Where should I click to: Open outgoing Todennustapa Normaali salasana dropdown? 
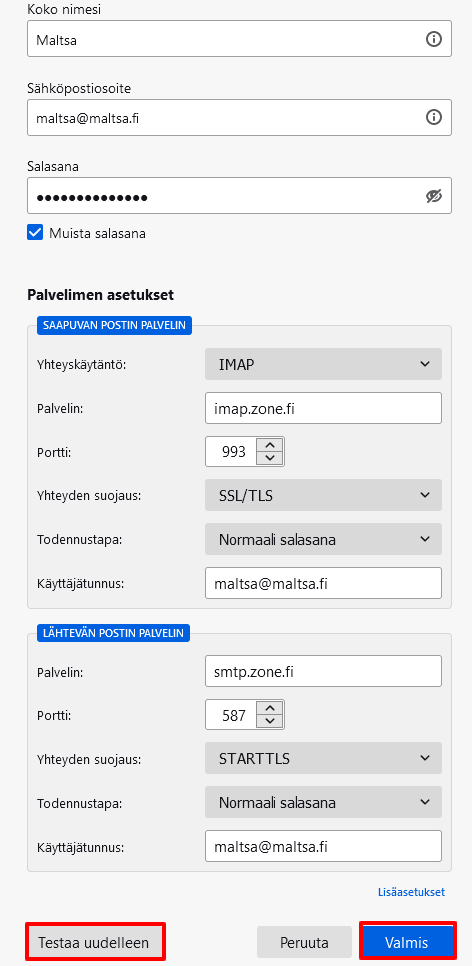pos(323,802)
